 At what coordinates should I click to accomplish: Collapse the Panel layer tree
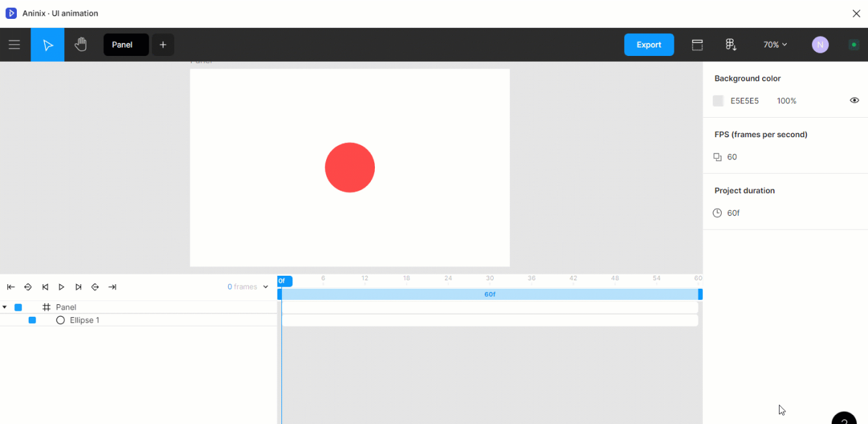coord(5,306)
